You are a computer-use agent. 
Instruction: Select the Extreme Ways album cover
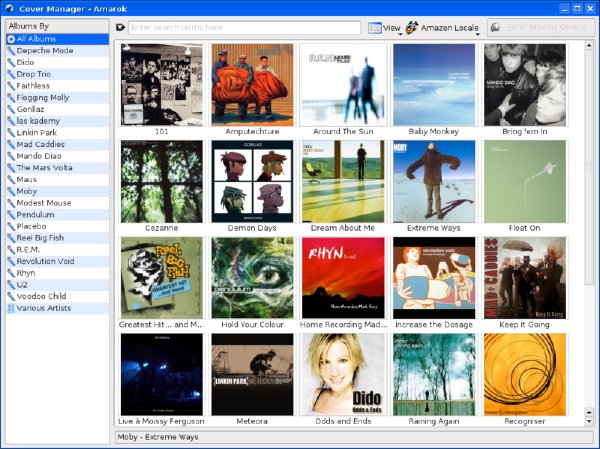pos(434,181)
